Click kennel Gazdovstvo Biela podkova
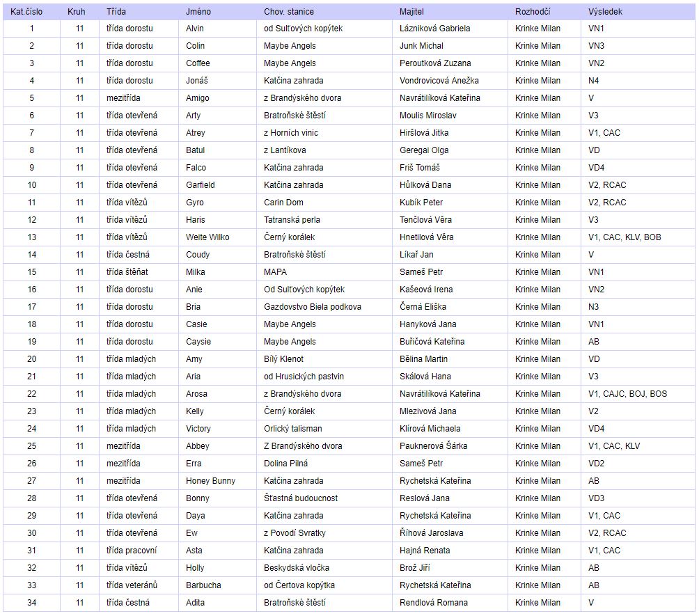The image size is (699, 616). coord(312,307)
